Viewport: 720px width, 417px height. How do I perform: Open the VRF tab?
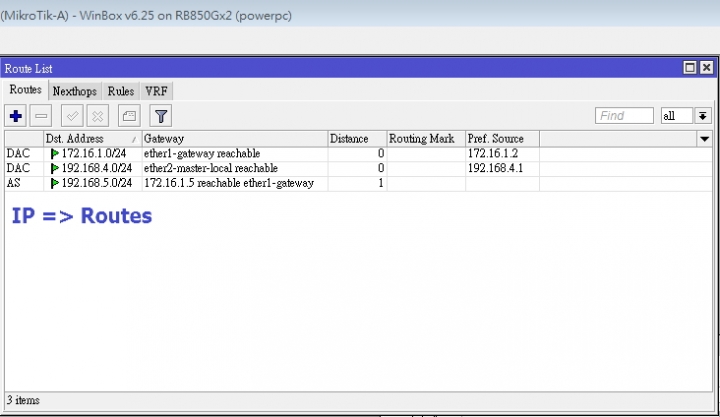click(x=156, y=91)
